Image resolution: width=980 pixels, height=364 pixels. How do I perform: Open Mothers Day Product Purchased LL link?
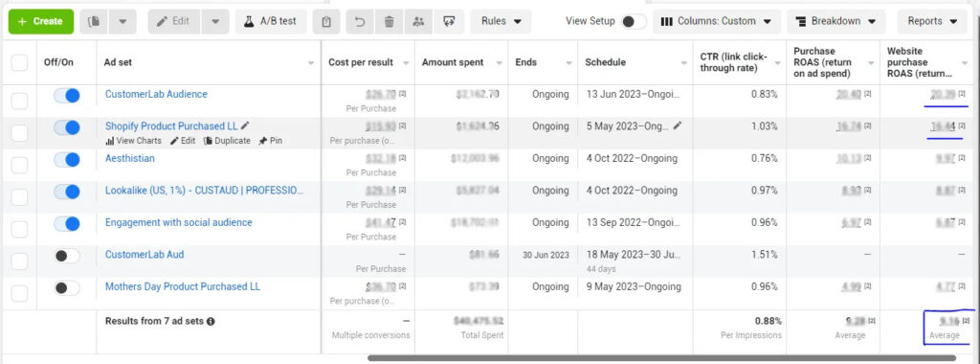(183, 286)
